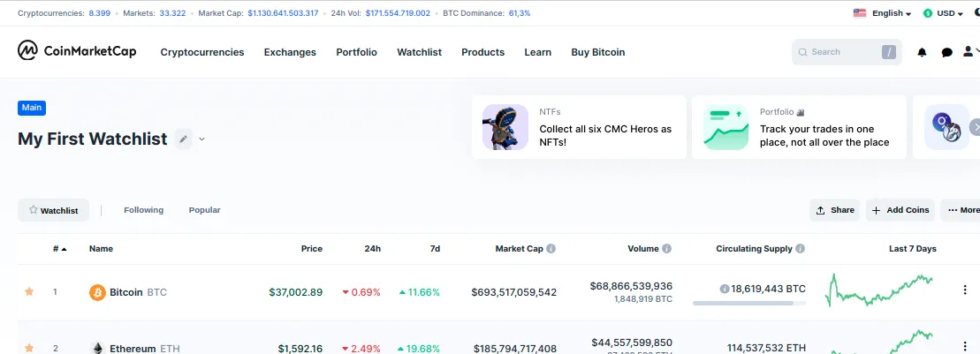Click Bitcoin market cap $693,517,059,542

tap(513, 291)
